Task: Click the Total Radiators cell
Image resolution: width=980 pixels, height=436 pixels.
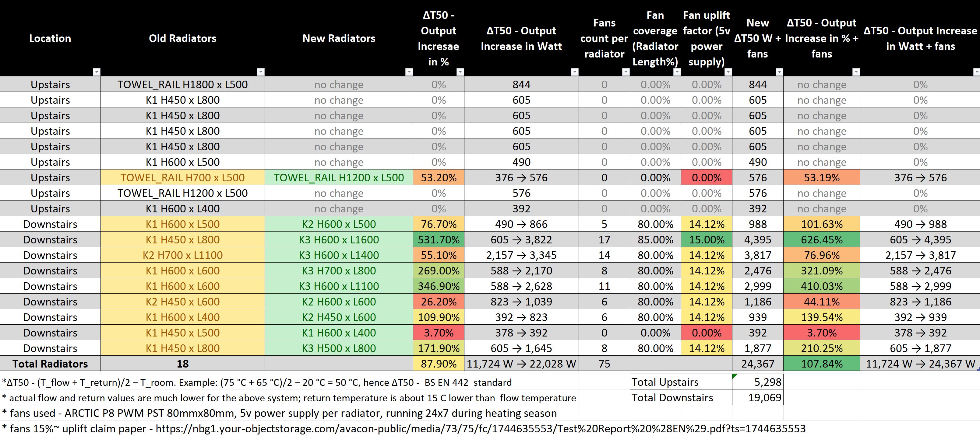Action: (50, 364)
